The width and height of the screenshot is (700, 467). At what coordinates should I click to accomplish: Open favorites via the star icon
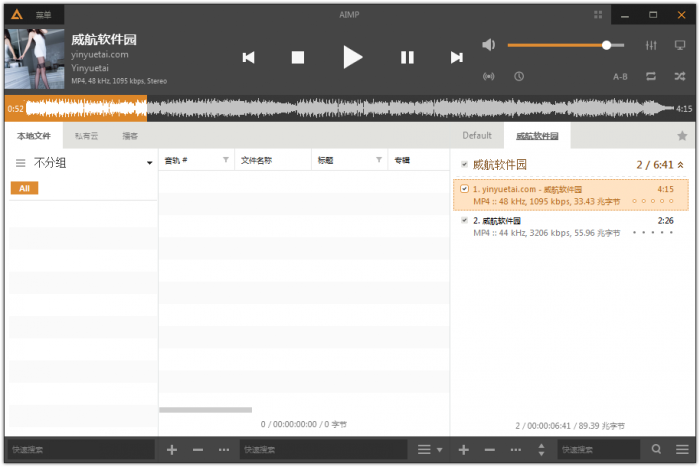tap(682, 136)
